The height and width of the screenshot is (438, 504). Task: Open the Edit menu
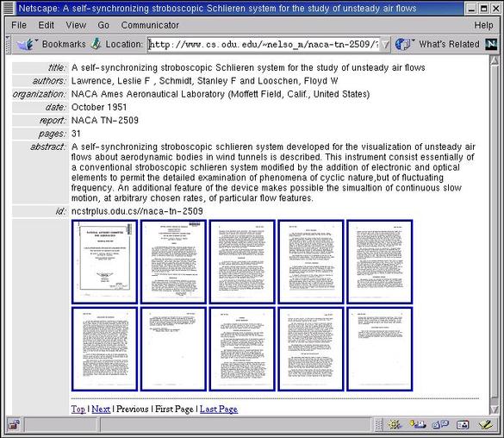tap(46, 25)
